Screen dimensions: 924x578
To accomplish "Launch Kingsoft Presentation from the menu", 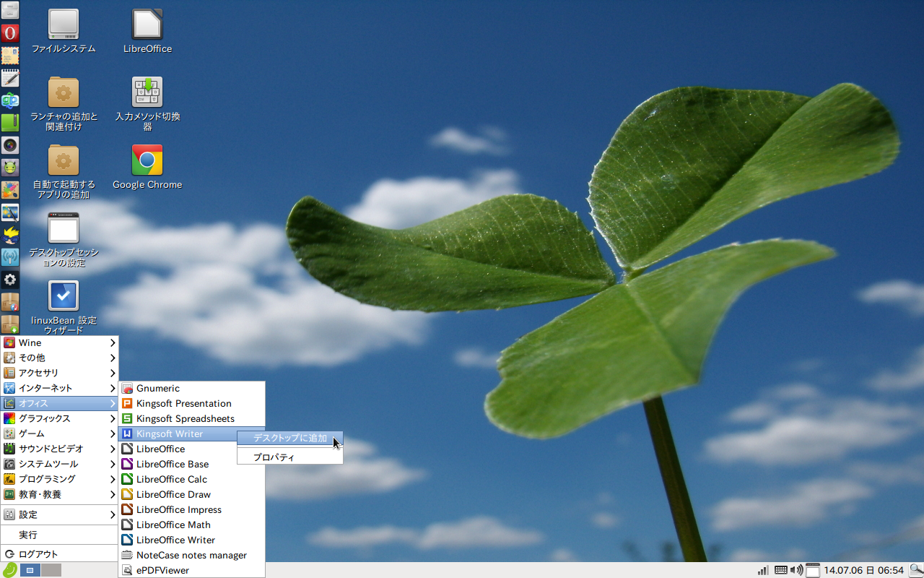I will click(x=191, y=403).
